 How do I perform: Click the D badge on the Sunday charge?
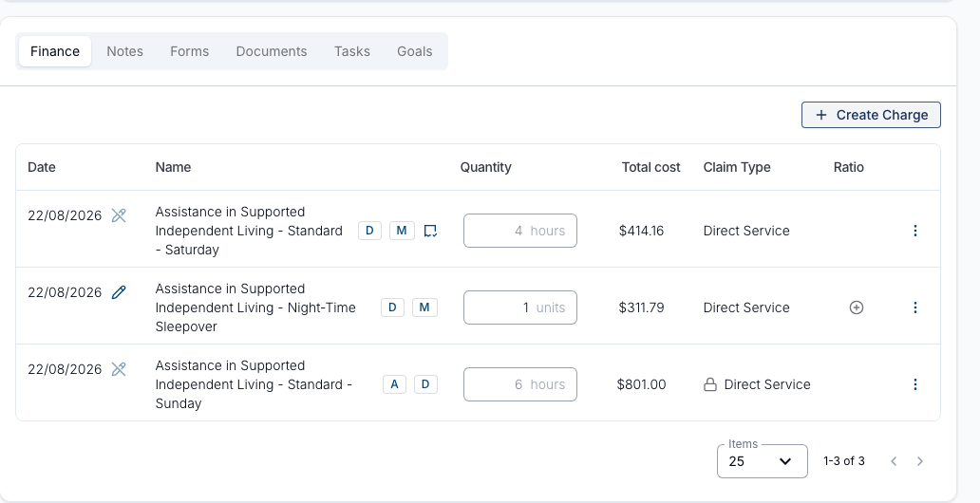pyautogui.click(x=425, y=384)
